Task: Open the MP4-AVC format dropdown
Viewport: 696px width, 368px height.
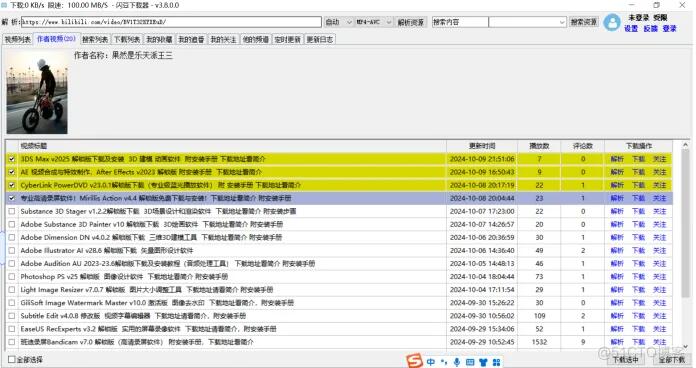Action: (374, 22)
